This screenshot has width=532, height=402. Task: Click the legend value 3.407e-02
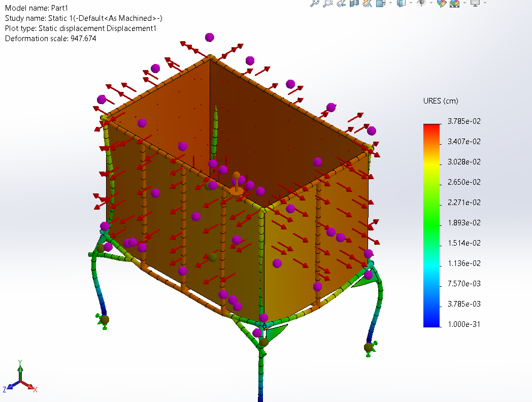point(464,142)
